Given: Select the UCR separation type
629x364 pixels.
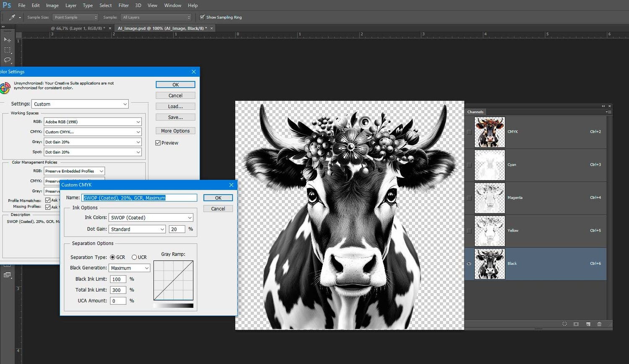Looking at the screenshot, I should (x=134, y=257).
